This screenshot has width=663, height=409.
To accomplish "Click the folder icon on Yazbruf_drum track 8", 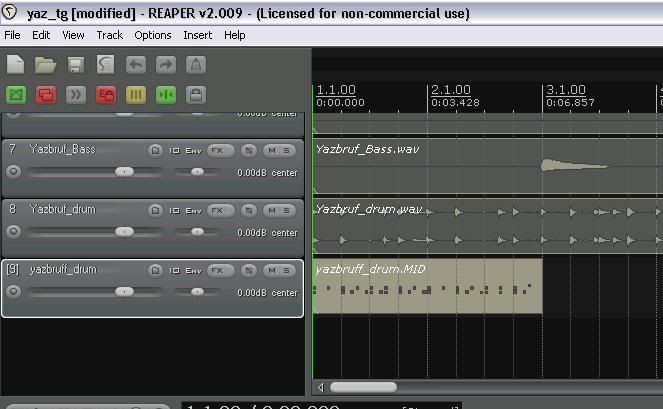I will 155,211.
